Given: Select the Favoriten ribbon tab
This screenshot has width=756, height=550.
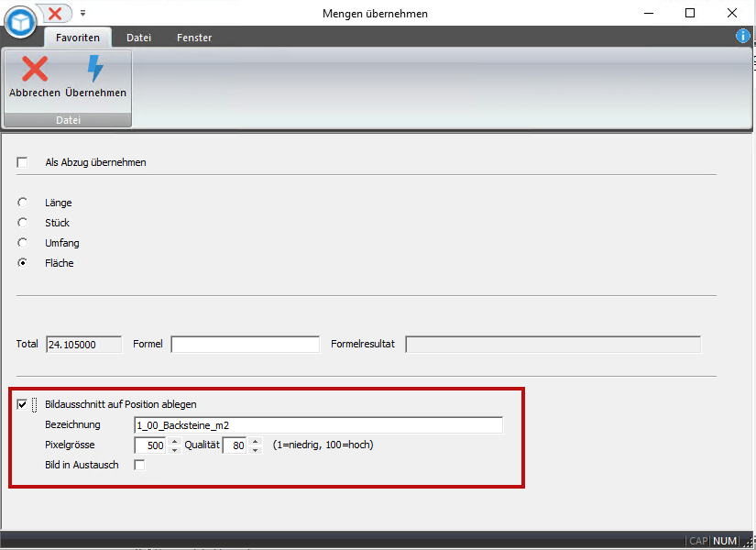Looking at the screenshot, I should click(78, 38).
